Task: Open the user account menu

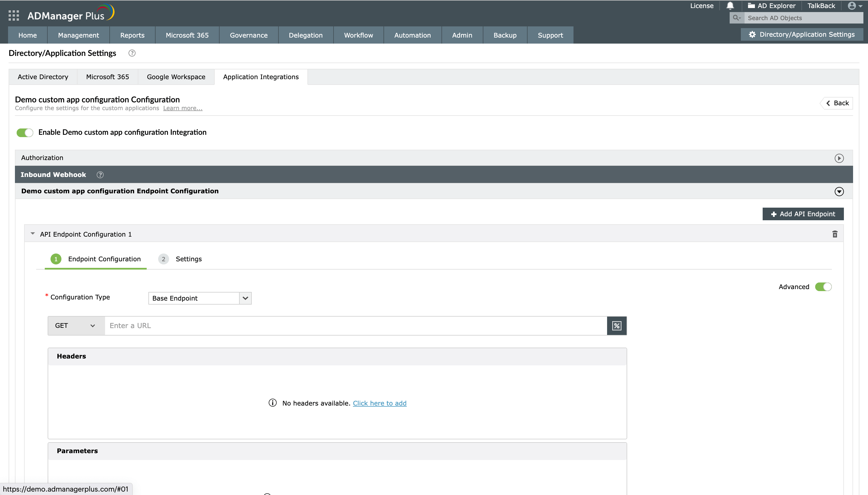Action: pyautogui.click(x=852, y=5)
